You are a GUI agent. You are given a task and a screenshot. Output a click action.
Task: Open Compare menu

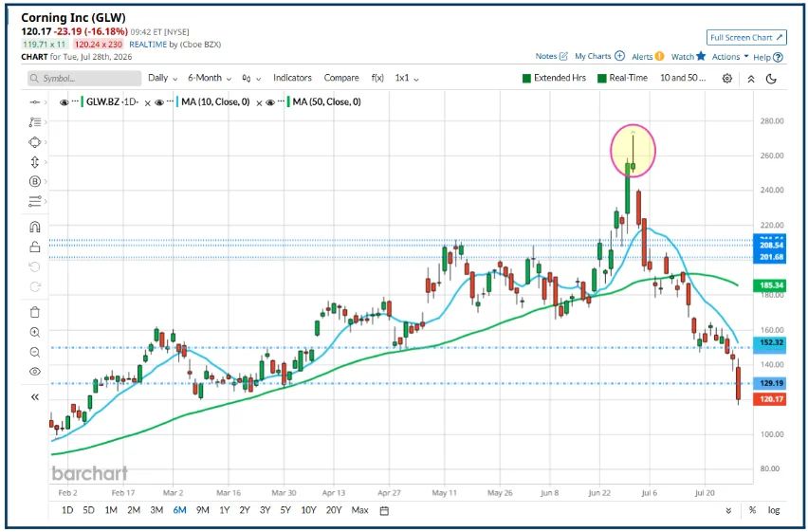[x=341, y=78]
